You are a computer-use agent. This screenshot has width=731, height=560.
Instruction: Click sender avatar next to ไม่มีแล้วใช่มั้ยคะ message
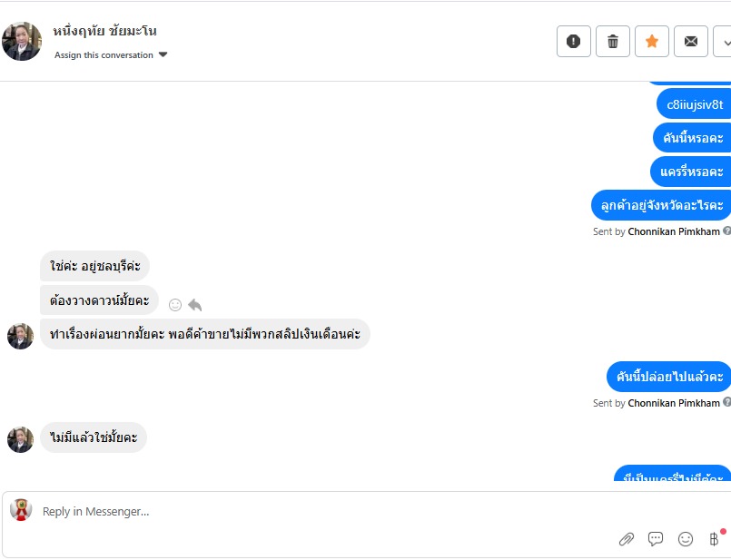point(21,439)
